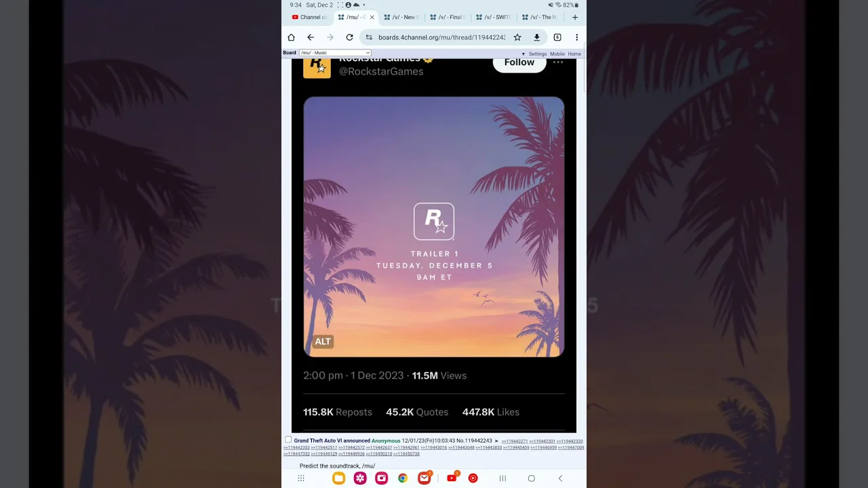
Task: Launch Chrome from the taskbar
Action: (403, 479)
